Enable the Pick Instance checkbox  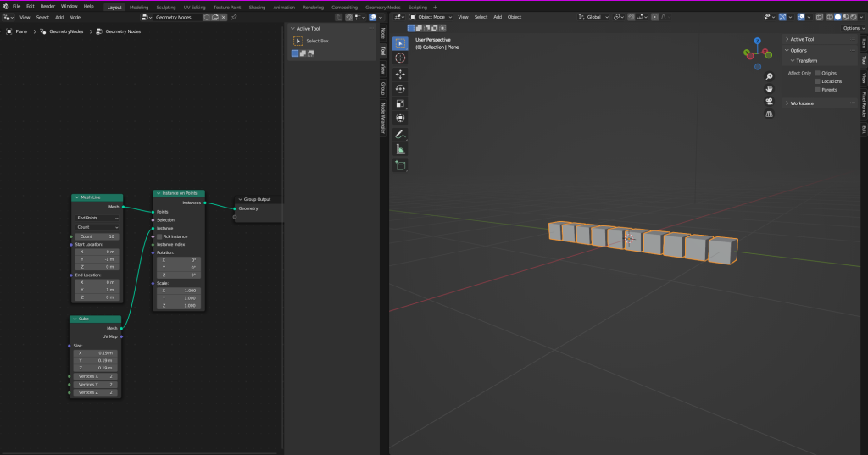(x=159, y=236)
